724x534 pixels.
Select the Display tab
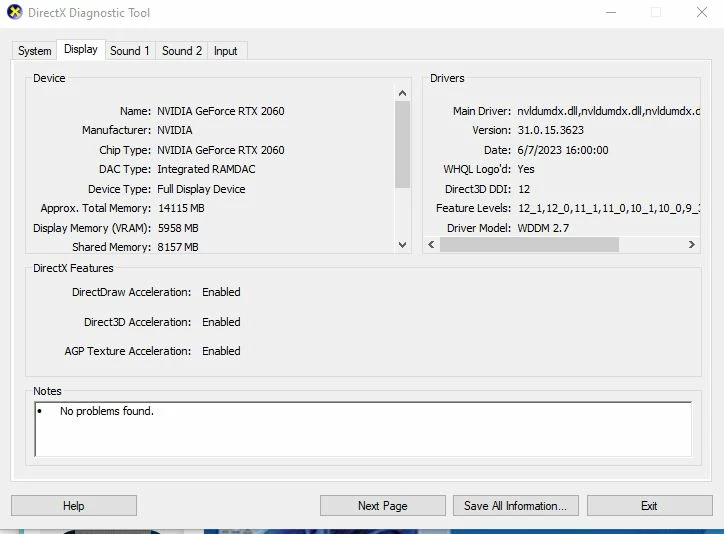coord(81,49)
